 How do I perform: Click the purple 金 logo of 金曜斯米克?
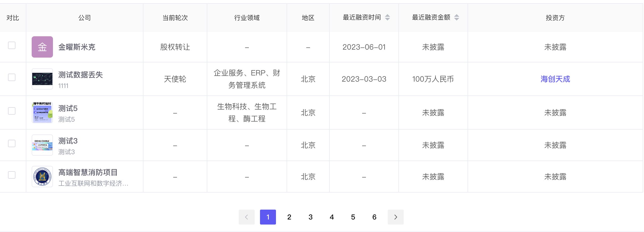point(42,47)
